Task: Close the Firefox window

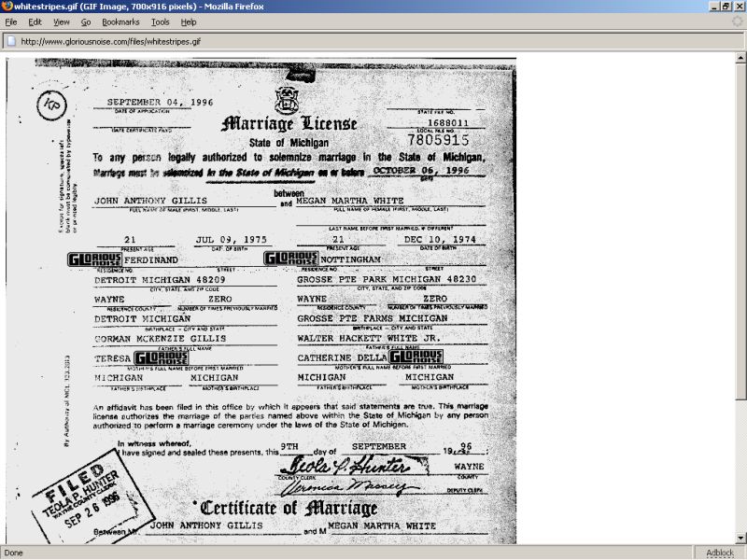Action: tap(739, 7)
